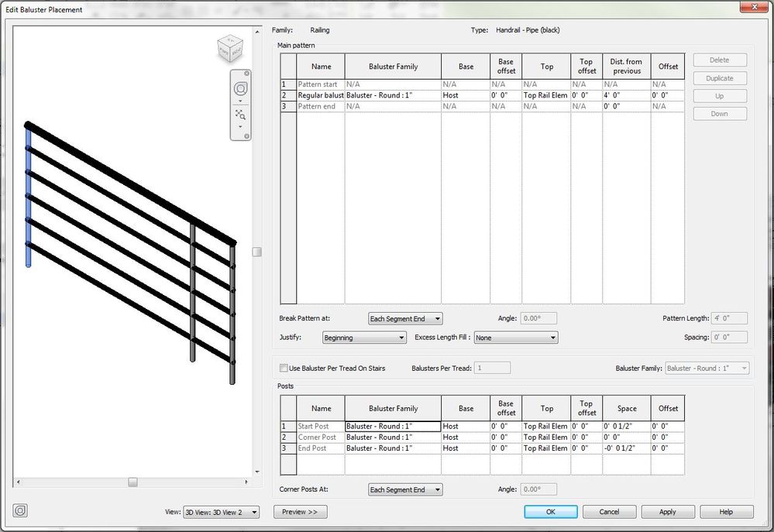
Task: Click the Delete button
Action: tap(719, 60)
